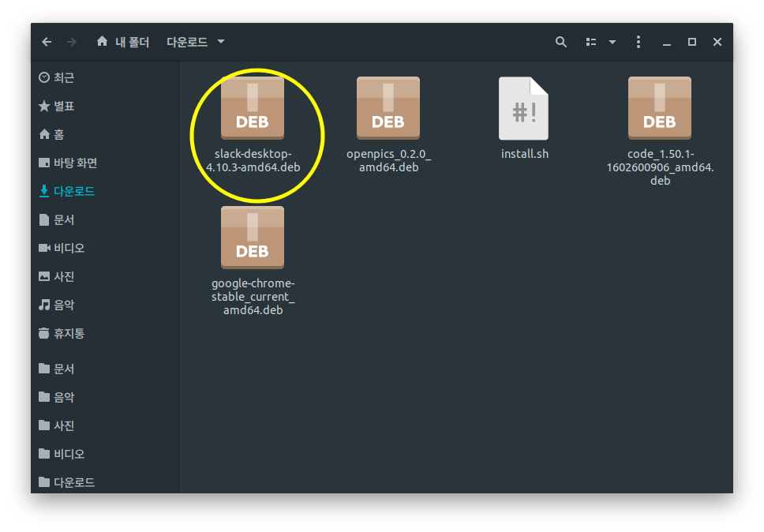Click the video camera icon in sidebar
The height and width of the screenshot is (532, 764).
point(44,248)
